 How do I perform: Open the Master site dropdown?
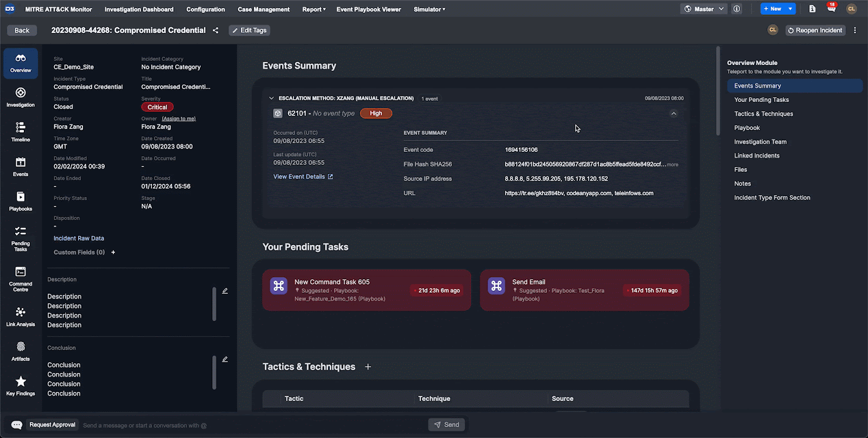[x=704, y=9]
